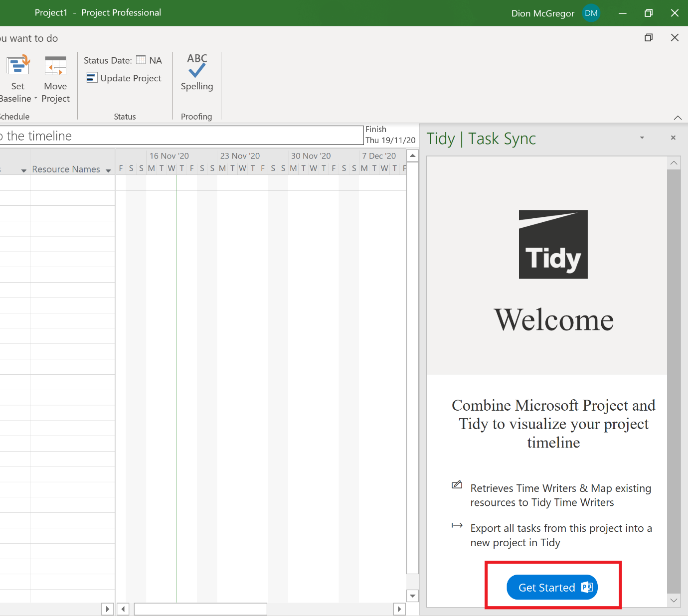Screen dimensions: 688x616
Task: Click the export arrow icon beside Export all tasks
Action: [457, 525]
